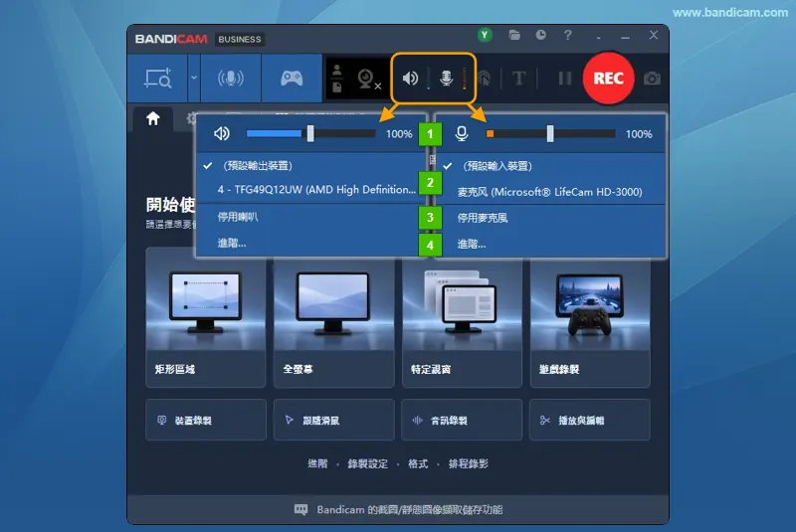Click the pause recording button
Image resolution: width=796 pixels, height=532 pixels.
click(x=564, y=79)
